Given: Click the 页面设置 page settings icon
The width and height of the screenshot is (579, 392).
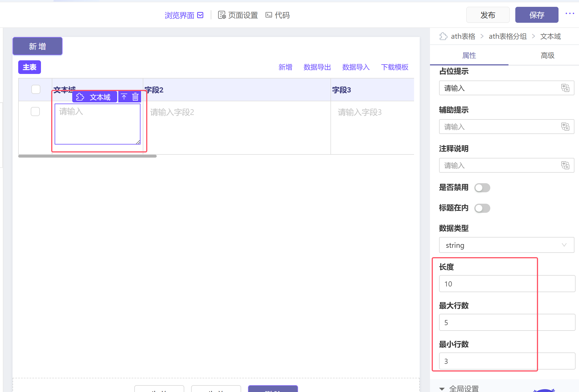Looking at the screenshot, I should point(222,15).
